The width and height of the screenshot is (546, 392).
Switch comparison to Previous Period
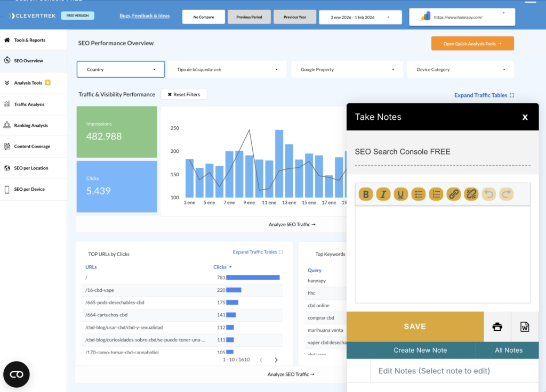click(249, 17)
